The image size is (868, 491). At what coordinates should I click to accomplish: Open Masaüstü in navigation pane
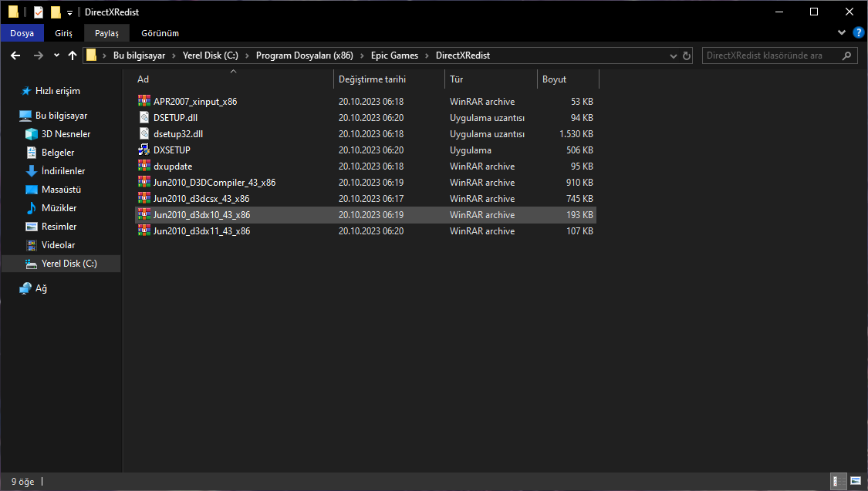61,190
